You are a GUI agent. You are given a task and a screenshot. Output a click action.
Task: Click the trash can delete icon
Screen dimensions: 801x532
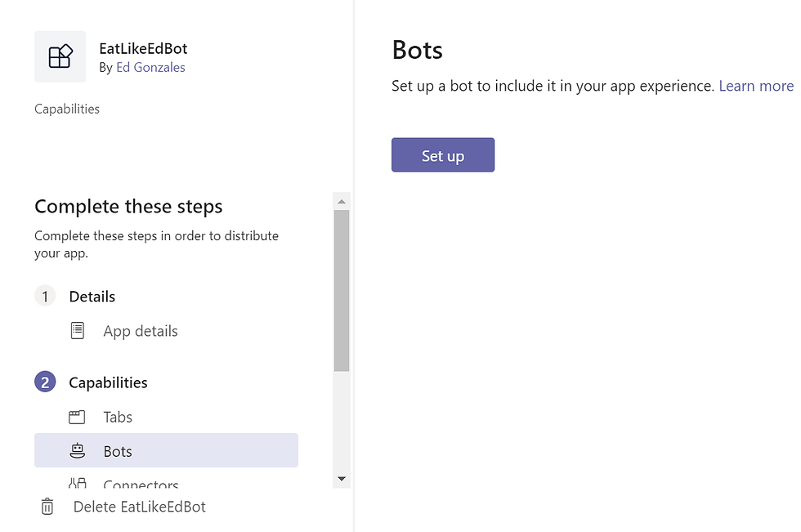47,507
